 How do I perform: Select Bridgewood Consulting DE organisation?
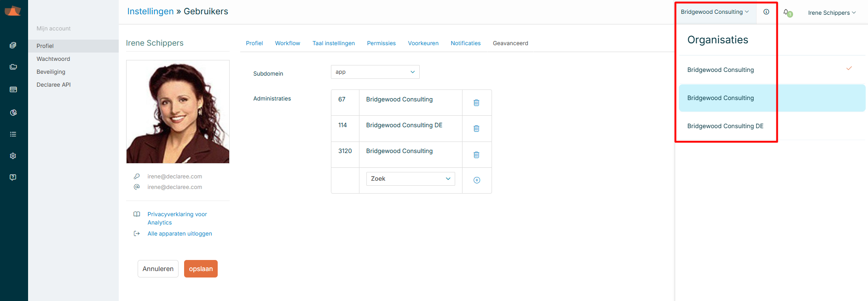[x=725, y=126]
